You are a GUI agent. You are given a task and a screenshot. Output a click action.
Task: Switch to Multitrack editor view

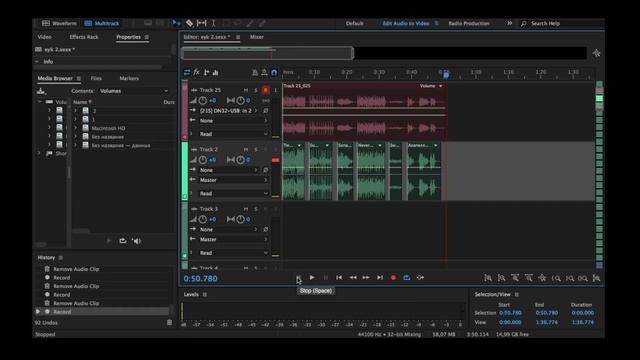[x=102, y=23]
